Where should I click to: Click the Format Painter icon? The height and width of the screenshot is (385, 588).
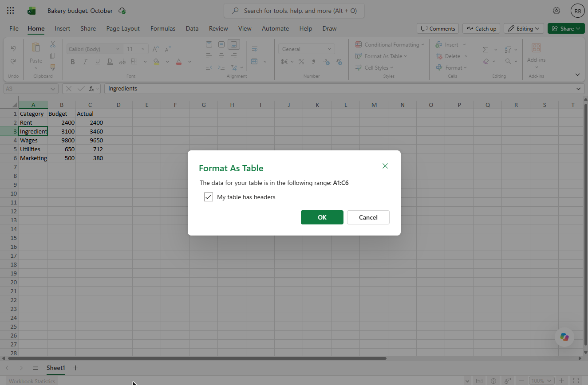53,67
